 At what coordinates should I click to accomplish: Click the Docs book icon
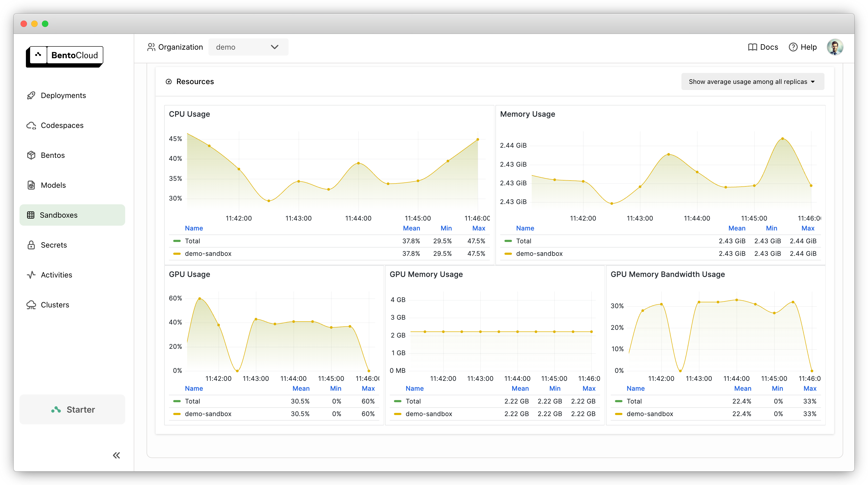[x=752, y=47]
